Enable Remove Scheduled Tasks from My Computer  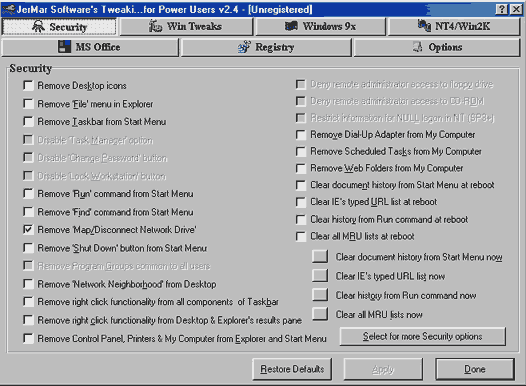pyautogui.click(x=301, y=152)
